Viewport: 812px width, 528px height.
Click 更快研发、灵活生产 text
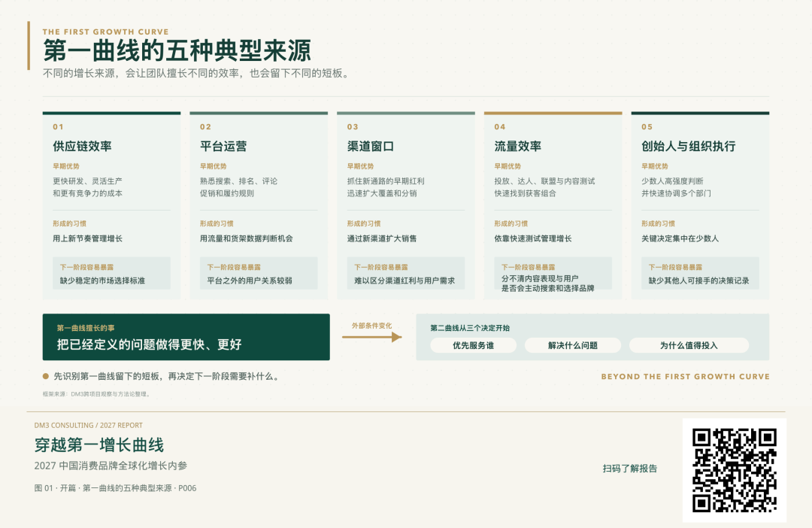[87, 181]
